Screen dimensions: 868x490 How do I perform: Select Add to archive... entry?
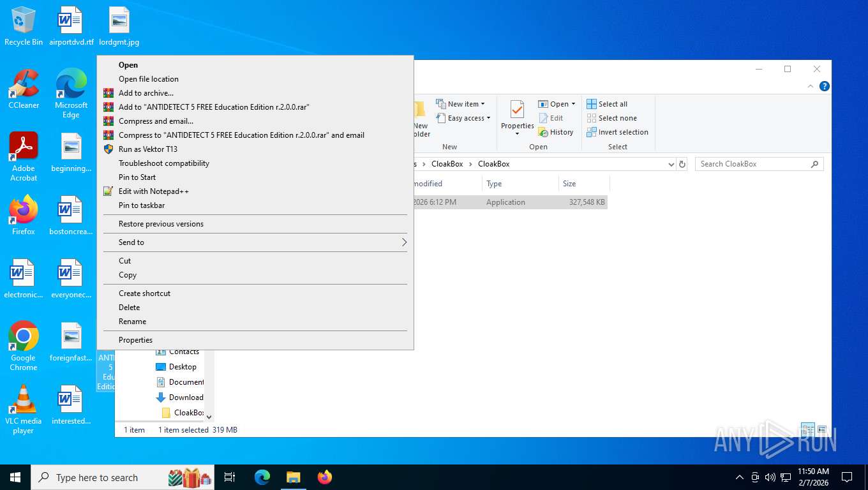click(x=255, y=93)
